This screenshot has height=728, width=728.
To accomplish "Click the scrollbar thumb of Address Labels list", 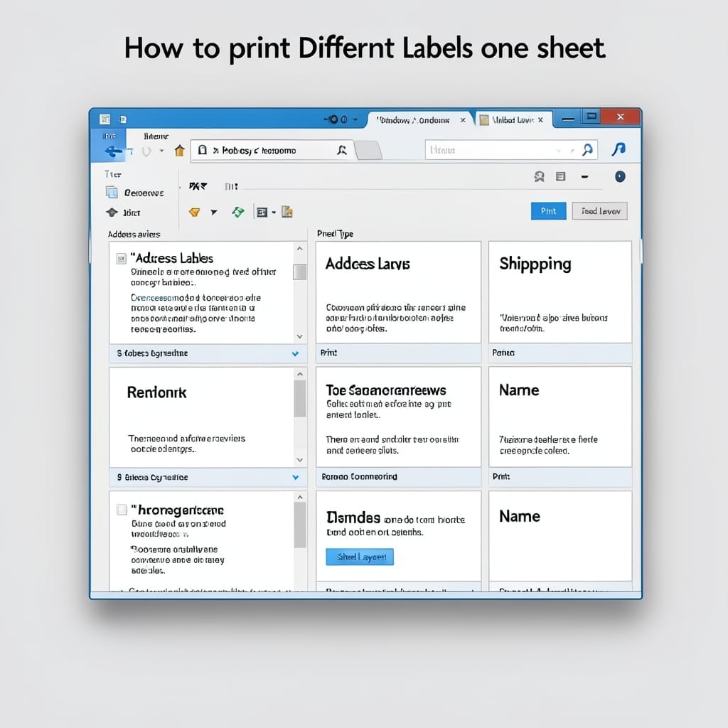I will (300, 272).
